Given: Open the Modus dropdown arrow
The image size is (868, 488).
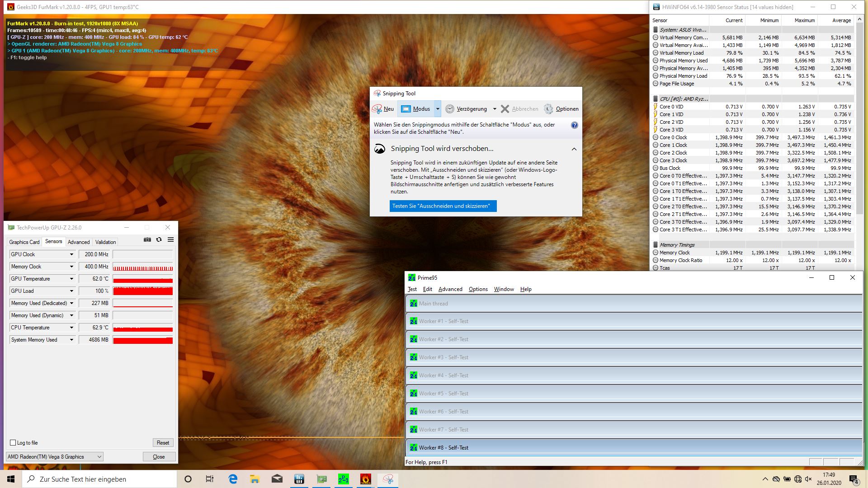Looking at the screenshot, I should click(x=438, y=109).
